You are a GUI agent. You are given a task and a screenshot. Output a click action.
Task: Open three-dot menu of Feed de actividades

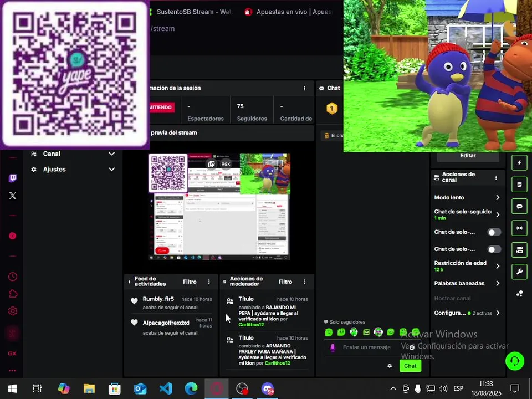pyautogui.click(x=209, y=282)
